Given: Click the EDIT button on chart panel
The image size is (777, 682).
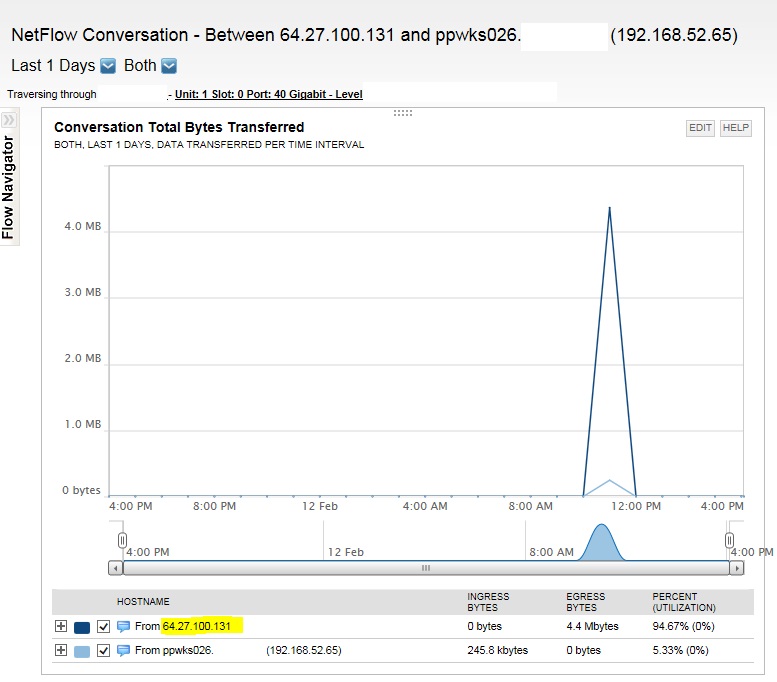Looking at the screenshot, I should 700,128.
